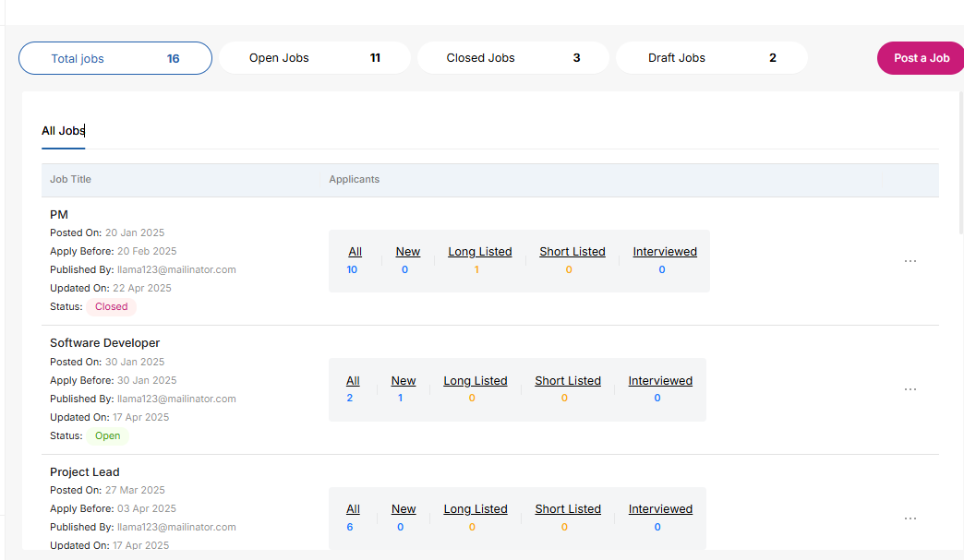This screenshot has height=560, width=964.
Task: View New applicants for Software Developer
Action: point(403,381)
